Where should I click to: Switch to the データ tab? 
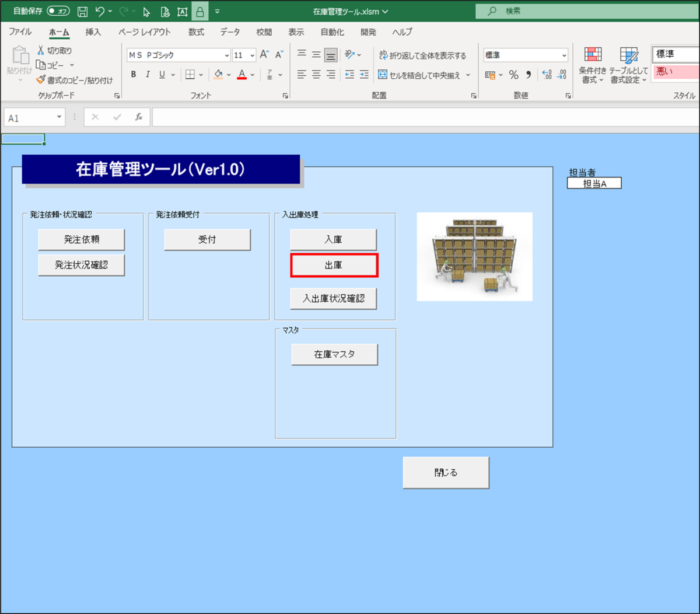(x=230, y=32)
